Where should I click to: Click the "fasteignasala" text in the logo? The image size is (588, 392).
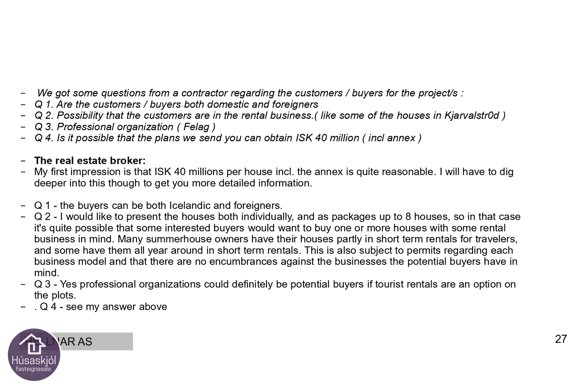point(33,369)
